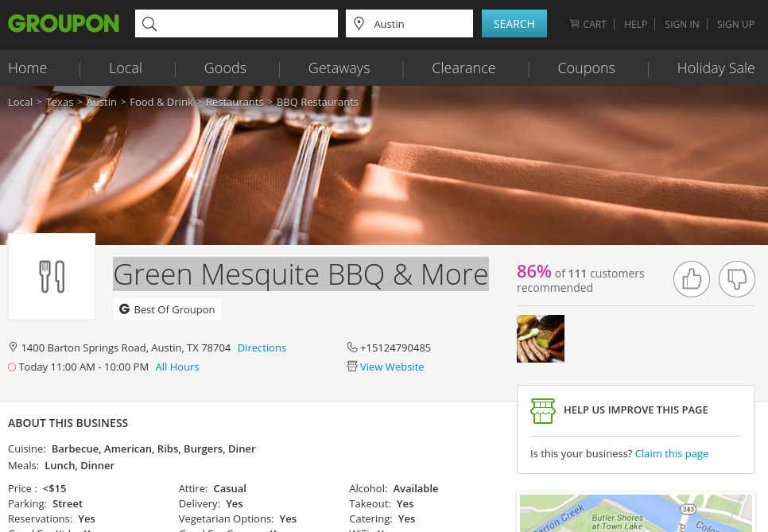Viewport: 768px width, 532px height.
Task: Click the thumbs down icon
Action: click(737, 279)
